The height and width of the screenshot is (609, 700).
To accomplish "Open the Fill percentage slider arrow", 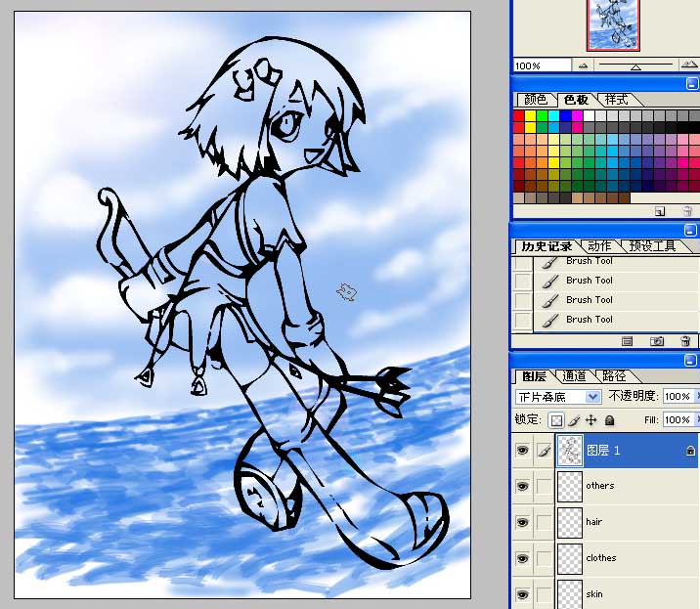I will point(697,419).
